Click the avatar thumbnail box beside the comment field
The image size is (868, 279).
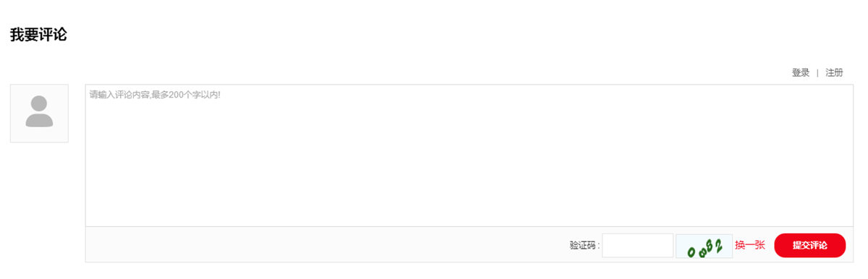coord(39,113)
